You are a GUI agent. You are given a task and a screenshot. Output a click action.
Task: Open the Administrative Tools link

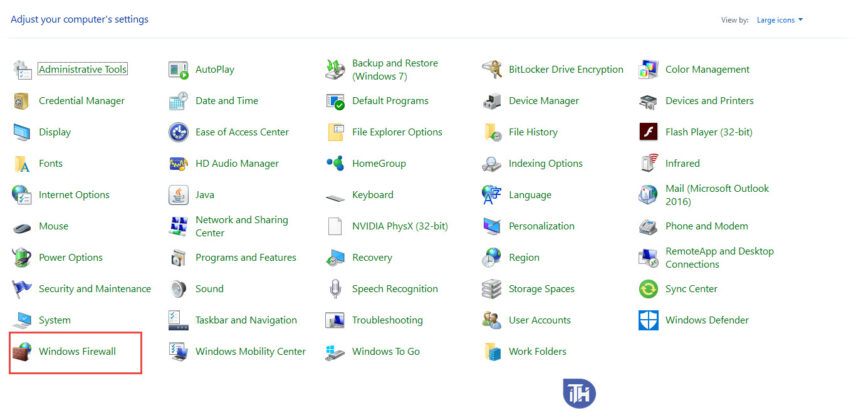pyautogui.click(x=83, y=70)
